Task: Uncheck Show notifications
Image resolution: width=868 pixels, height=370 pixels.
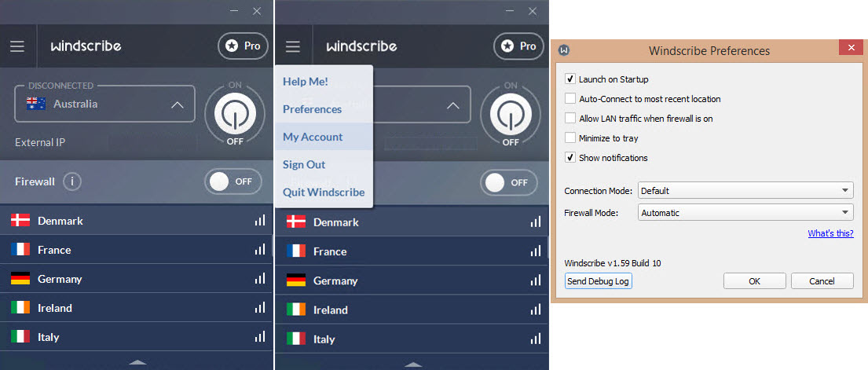Action: [x=570, y=158]
